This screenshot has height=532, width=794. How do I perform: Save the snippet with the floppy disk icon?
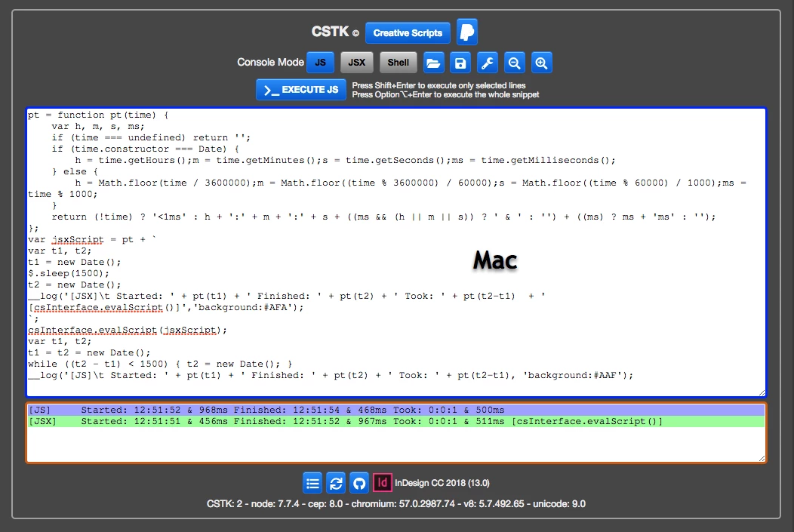click(x=460, y=63)
